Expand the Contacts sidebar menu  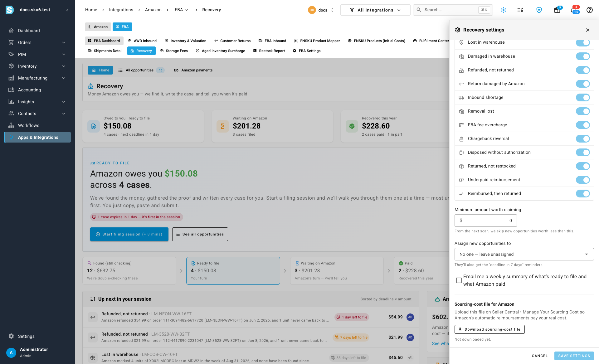click(37, 114)
